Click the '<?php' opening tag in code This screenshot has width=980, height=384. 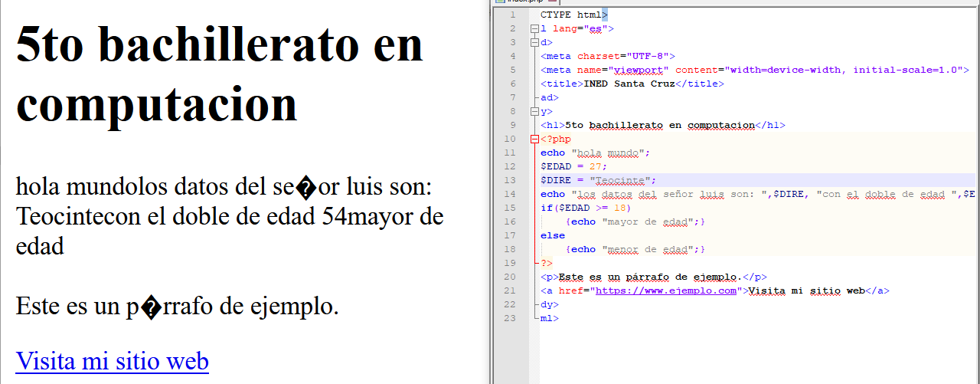556,139
